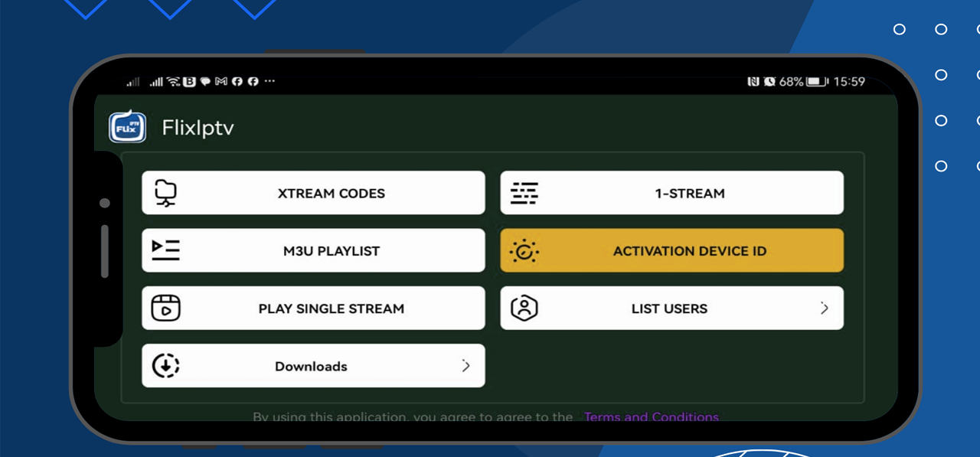Click the 1-Stream playlist lines icon
This screenshot has height=457, width=980.
click(524, 193)
